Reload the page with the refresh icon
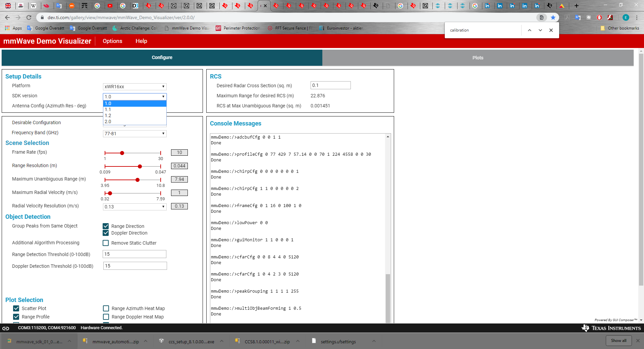The height and width of the screenshot is (349, 644). pos(29,17)
